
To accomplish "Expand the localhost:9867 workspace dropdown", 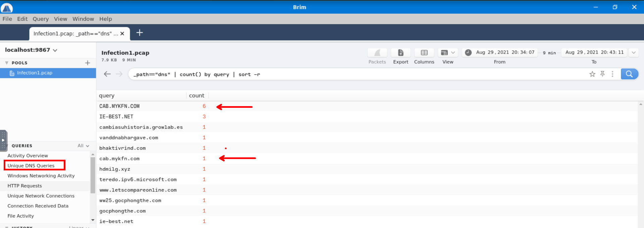I will pyautogui.click(x=55, y=50).
